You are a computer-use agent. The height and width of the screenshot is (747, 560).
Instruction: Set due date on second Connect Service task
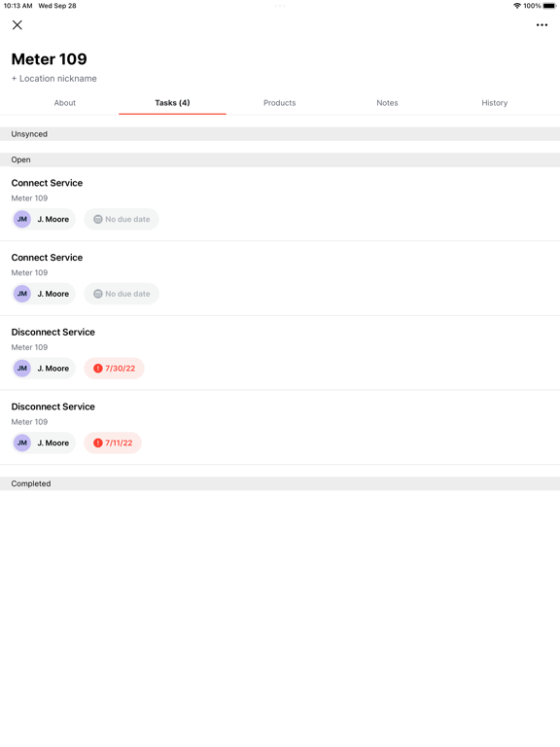122,294
